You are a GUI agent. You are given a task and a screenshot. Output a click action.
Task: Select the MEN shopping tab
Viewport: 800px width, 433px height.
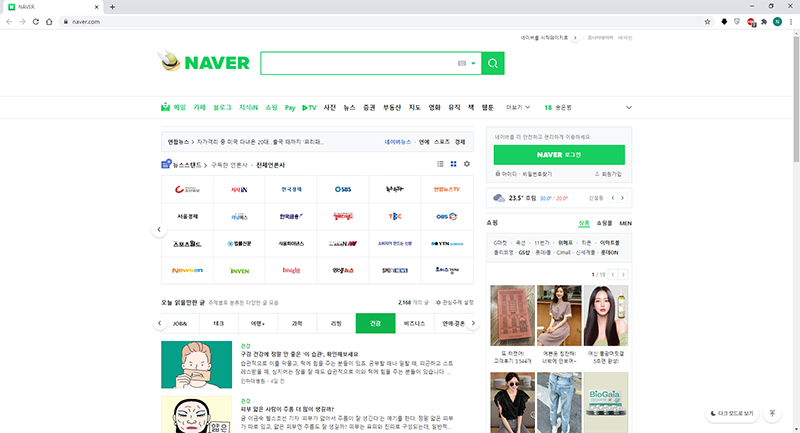626,223
